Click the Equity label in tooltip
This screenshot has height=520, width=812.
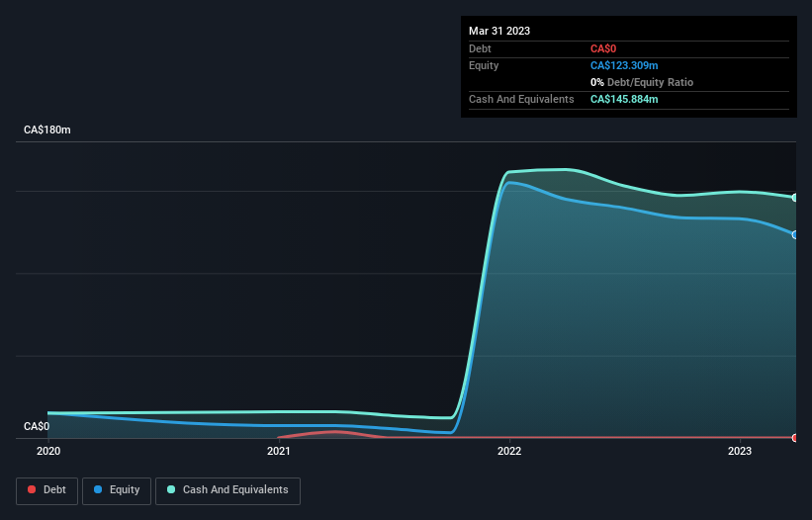coord(484,65)
